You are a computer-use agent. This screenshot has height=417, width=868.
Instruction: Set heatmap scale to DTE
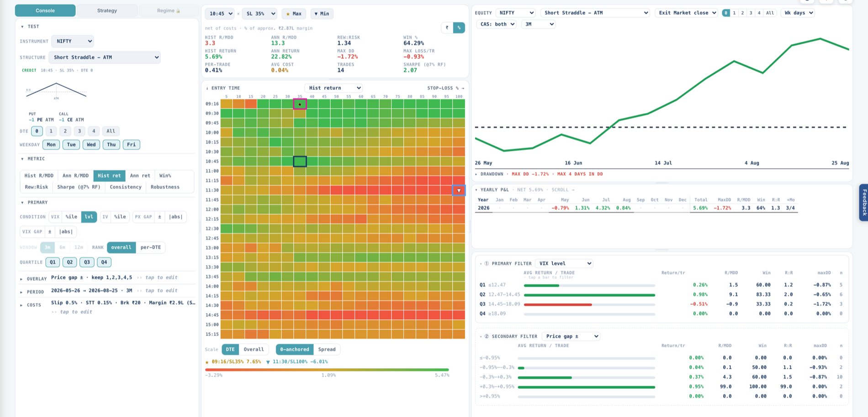230,349
